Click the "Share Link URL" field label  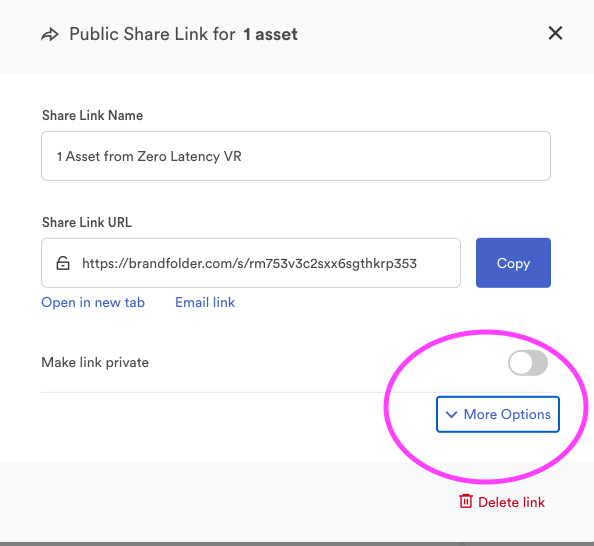(87, 222)
